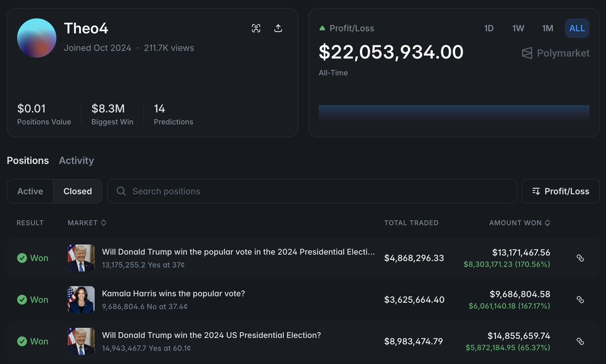Screen dimensions: 606x364
Task: Click the Theo4 username heading
Action: point(86,28)
